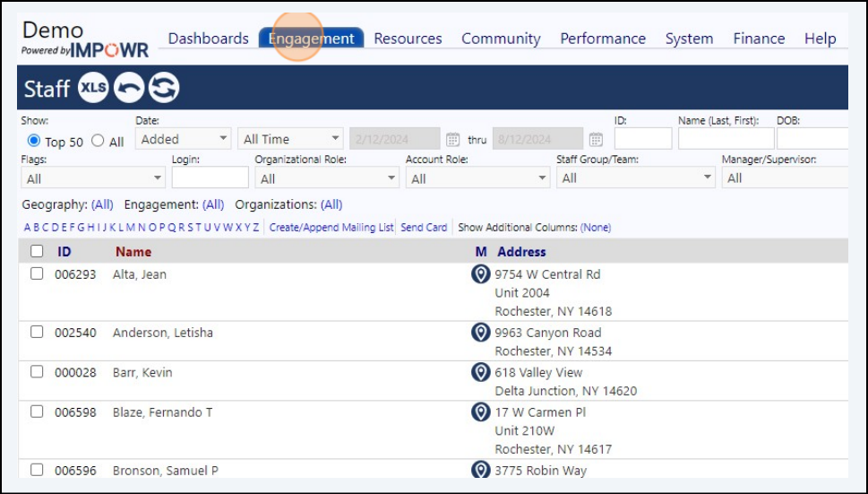
Task: Expand the Organizational Role dropdown
Action: click(327, 178)
